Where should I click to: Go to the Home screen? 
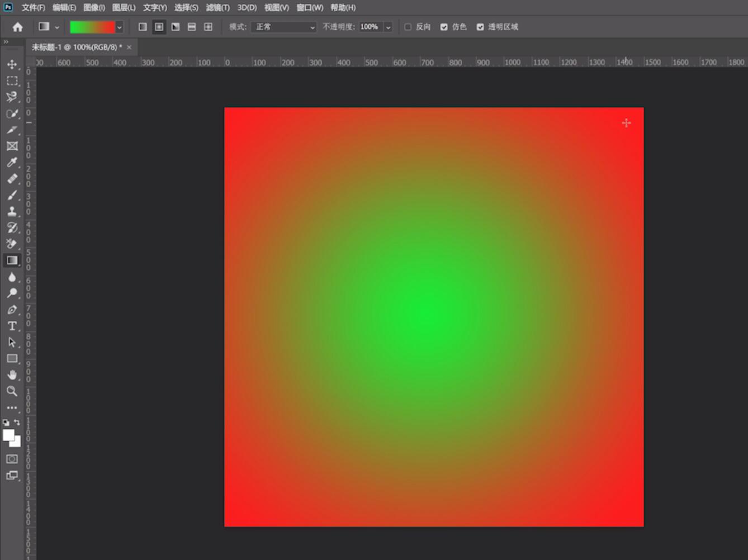[x=17, y=27]
